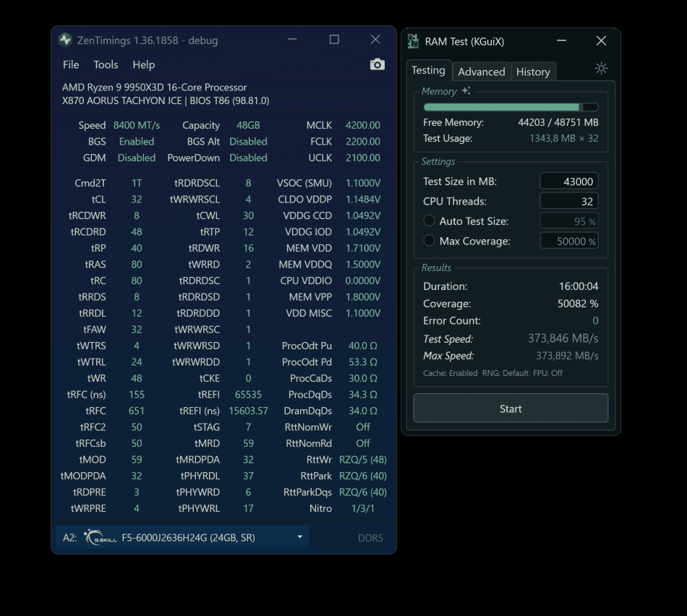This screenshot has width=687, height=616.
Task: Click the processor name AMD Ryzen 9 9950X3D
Action: [x=154, y=87]
